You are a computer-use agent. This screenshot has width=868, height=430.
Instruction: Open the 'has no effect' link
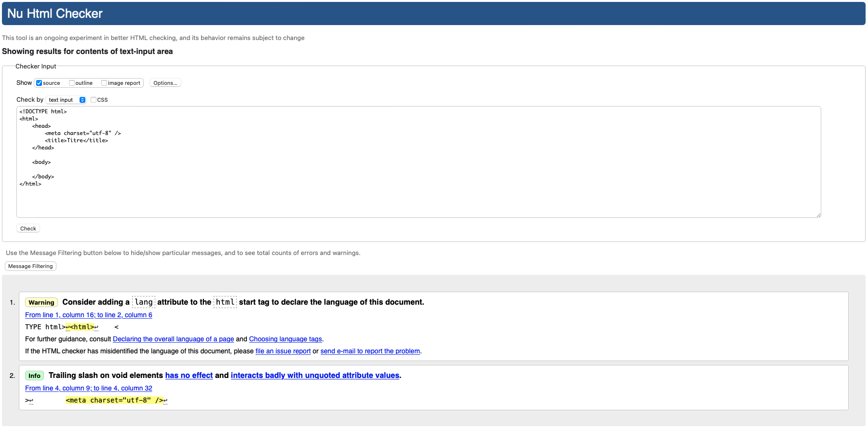(x=189, y=375)
